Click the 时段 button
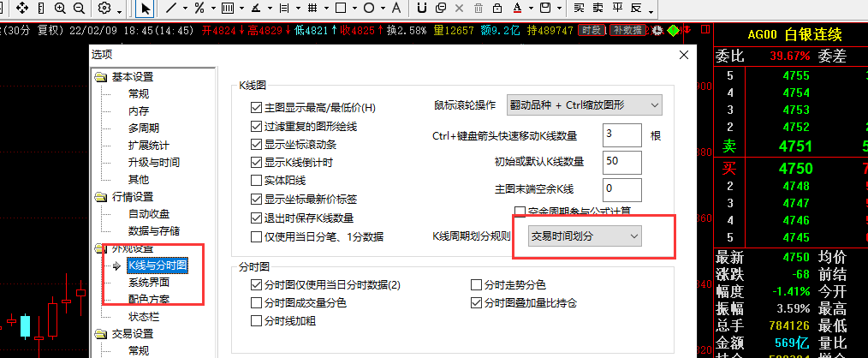 [592, 31]
